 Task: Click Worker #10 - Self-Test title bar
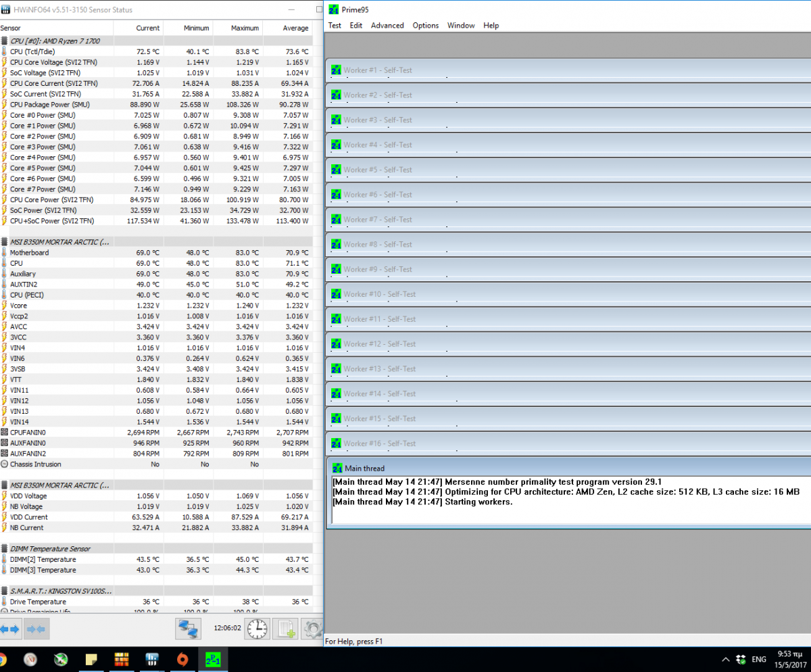pos(568,294)
